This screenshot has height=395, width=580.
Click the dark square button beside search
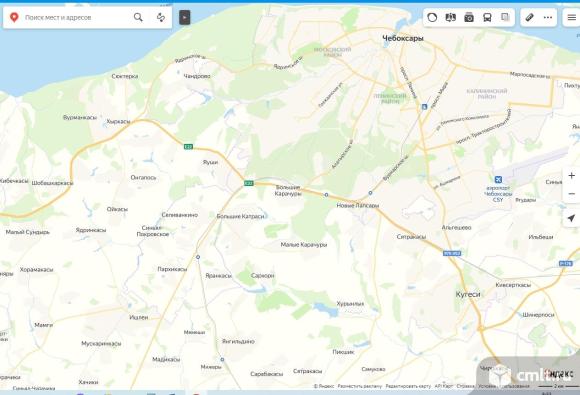pos(185,17)
